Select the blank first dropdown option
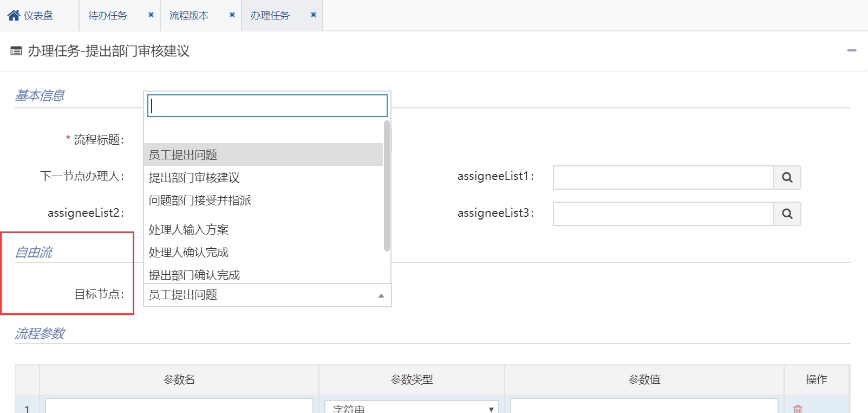Viewport: 868px width, 413px height. click(263, 132)
